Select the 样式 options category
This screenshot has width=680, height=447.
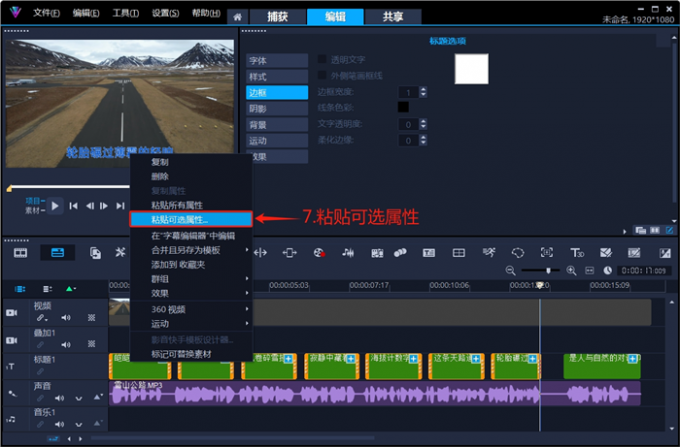277,77
